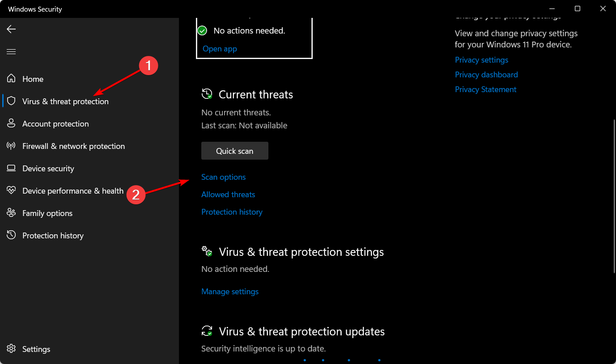616x364 pixels.
Task: Navigate back with the arrow
Action: pos(11,29)
